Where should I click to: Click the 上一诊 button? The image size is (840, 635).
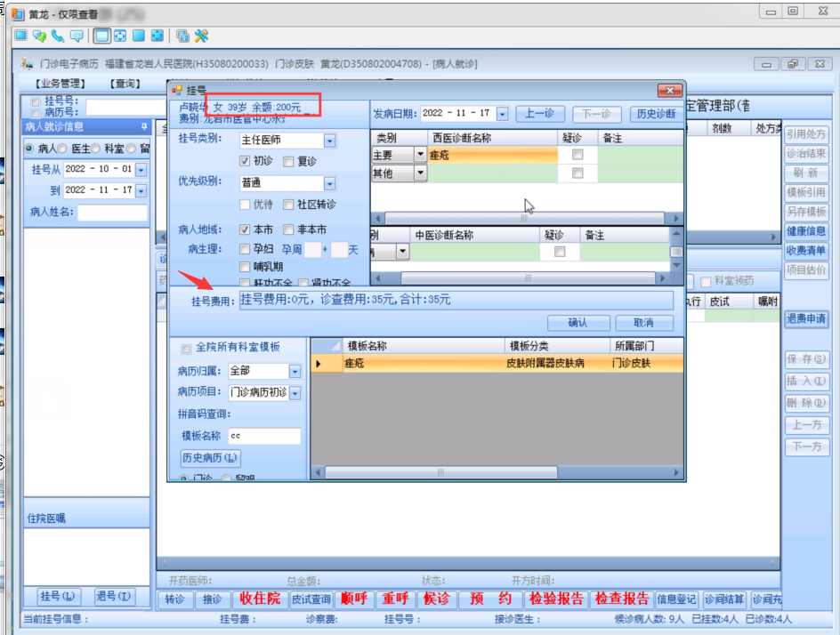click(540, 114)
